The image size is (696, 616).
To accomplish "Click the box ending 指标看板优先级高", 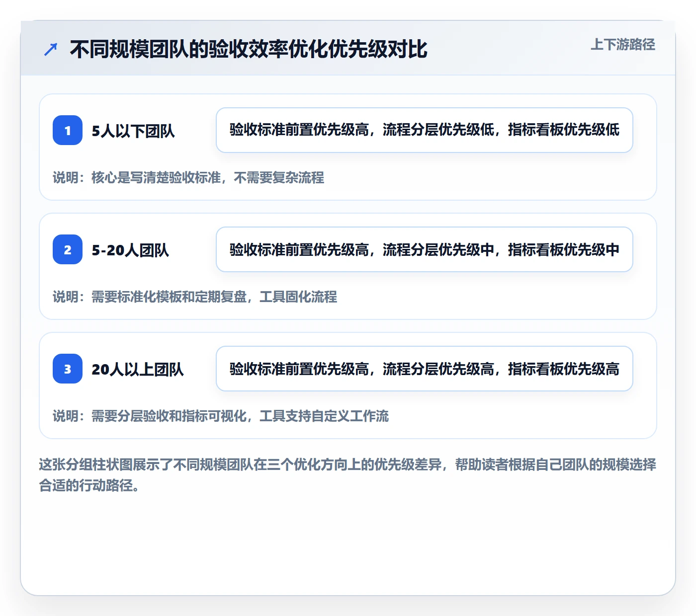I will [x=425, y=369].
